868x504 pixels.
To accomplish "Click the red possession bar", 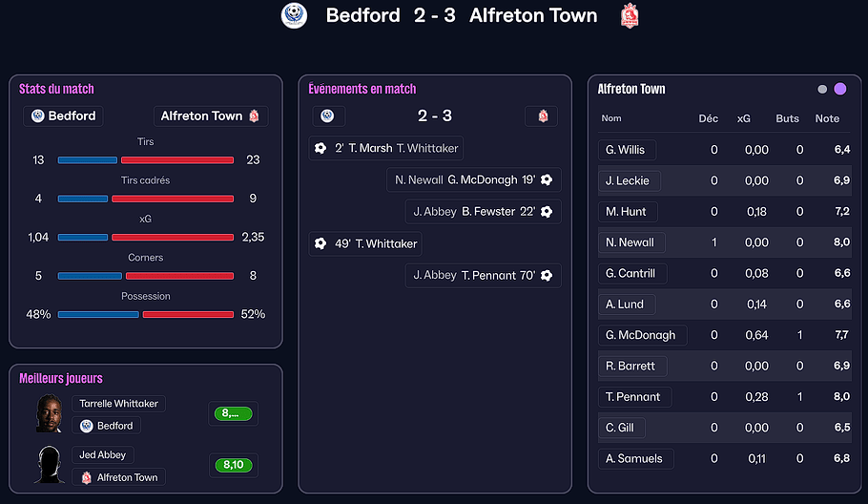I will 188,314.
